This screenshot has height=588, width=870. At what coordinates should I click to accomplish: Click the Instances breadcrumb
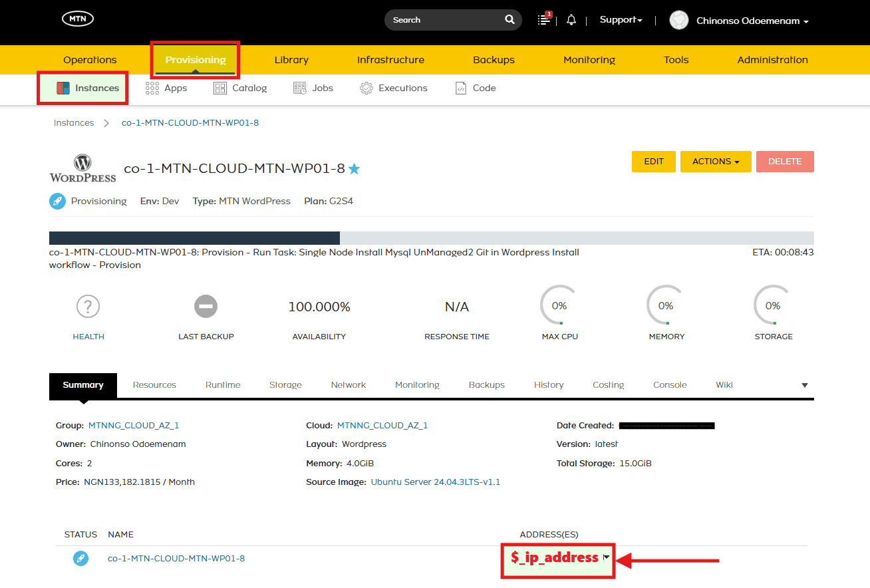pos(74,123)
